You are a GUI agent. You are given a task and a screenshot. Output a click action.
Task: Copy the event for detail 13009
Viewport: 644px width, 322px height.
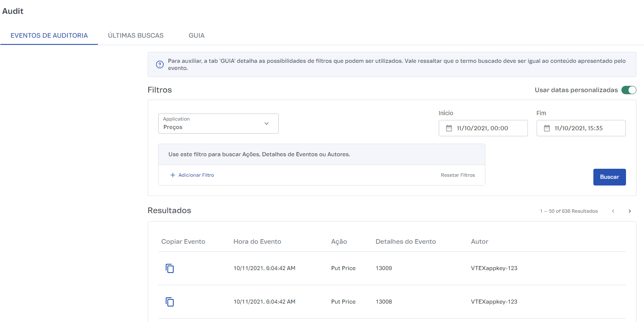click(x=169, y=268)
